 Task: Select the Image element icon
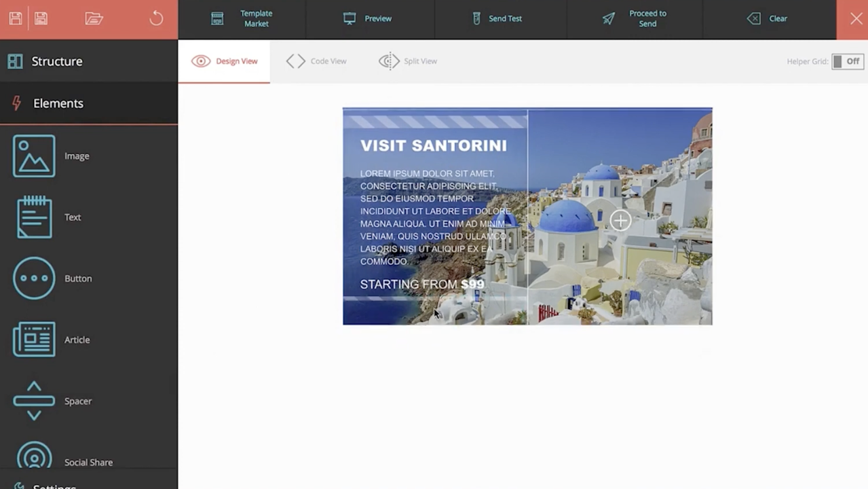[x=34, y=156]
